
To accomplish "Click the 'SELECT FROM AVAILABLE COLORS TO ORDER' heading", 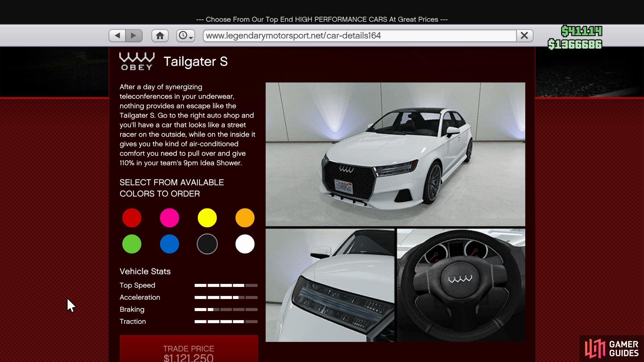I will click(x=172, y=188).
